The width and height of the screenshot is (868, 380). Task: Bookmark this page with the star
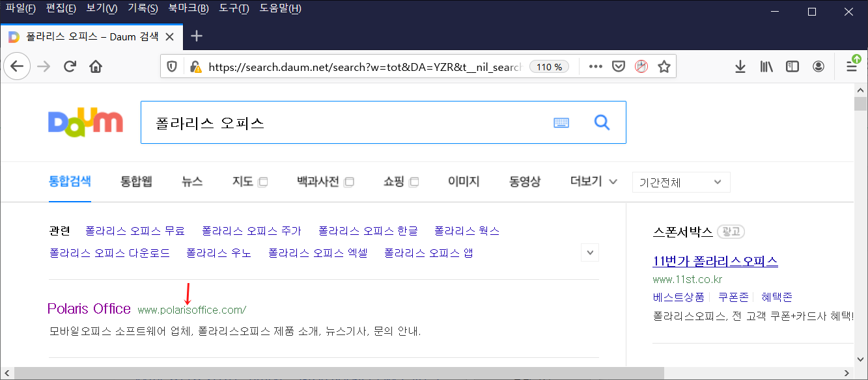[x=664, y=66]
